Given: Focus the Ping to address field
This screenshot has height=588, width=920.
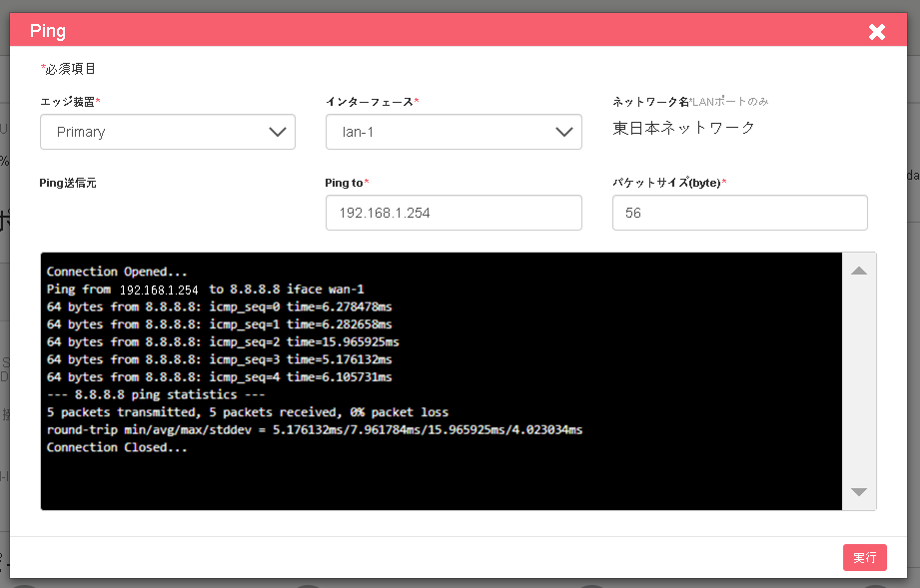Looking at the screenshot, I should tap(454, 213).
